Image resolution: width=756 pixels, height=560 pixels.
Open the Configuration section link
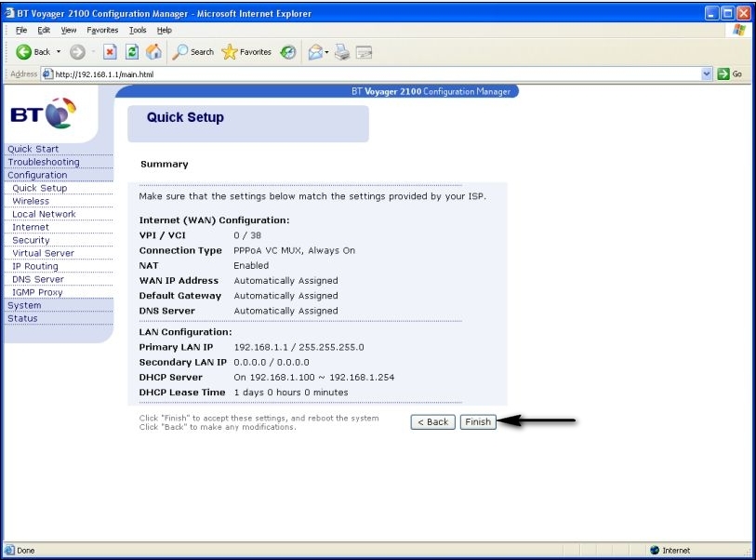(x=37, y=175)
